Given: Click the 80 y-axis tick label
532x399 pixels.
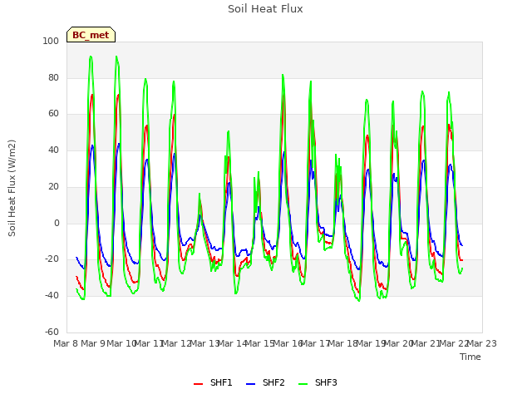Looking at the screenshot, I should click(53, 77).
